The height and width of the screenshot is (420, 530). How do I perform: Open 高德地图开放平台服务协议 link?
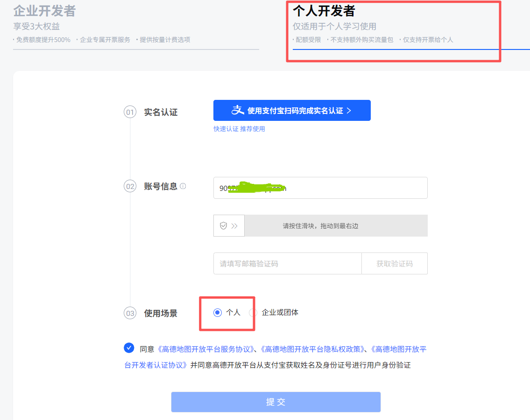click(206, 349)
